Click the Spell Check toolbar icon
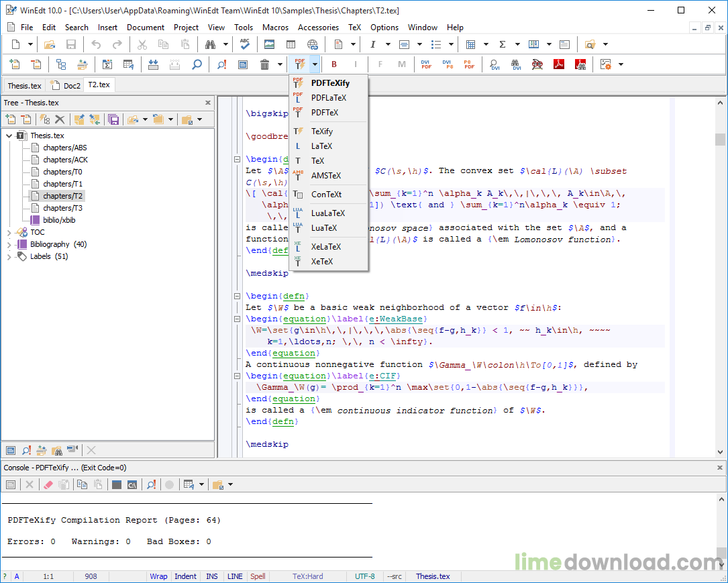Viewport: 728px width, 583px height. pos(245,44)
